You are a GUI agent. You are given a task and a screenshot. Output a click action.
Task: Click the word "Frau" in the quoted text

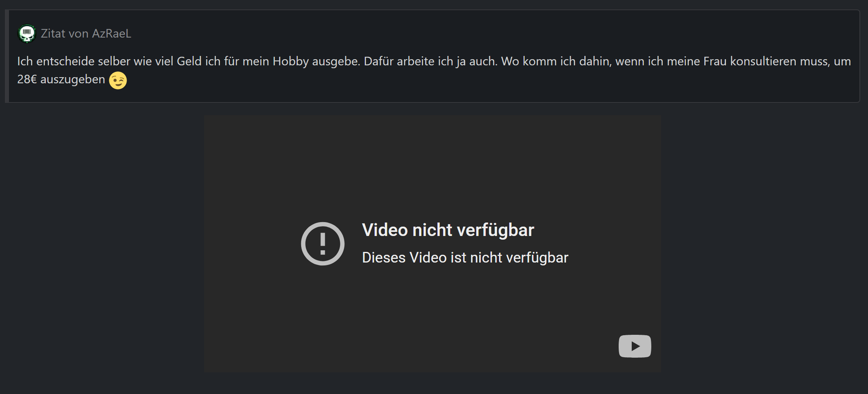click(x=715, y=62)
